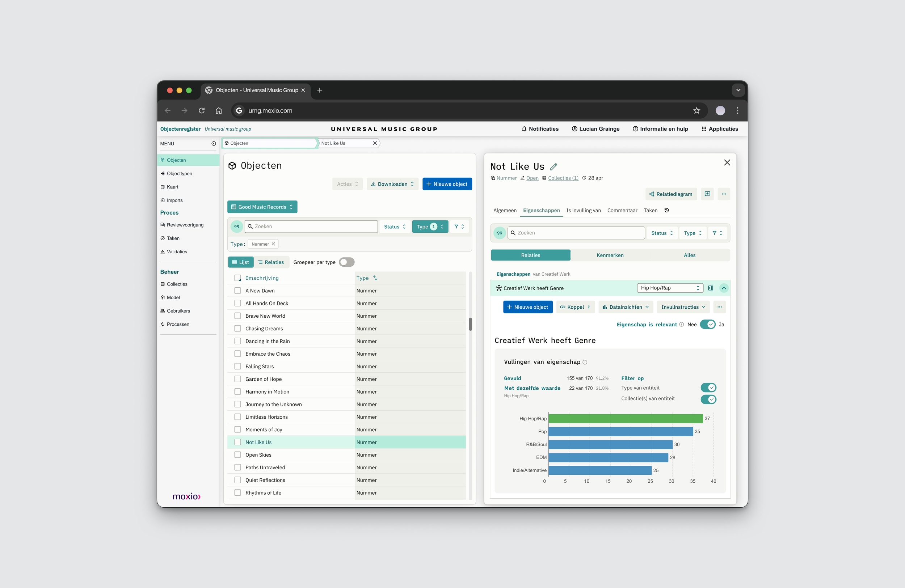
Task: Click the Nieuwe object button in Objecten header
Action: coord(447,184)
